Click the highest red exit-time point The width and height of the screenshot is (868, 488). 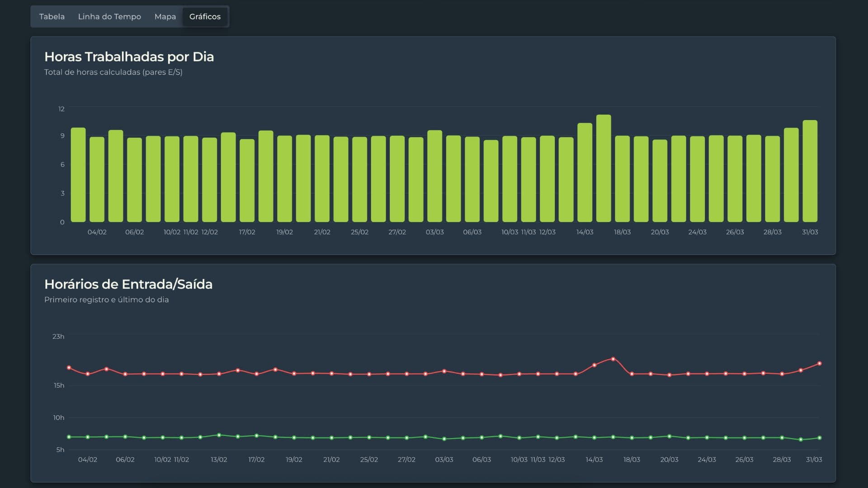point(613,359)
